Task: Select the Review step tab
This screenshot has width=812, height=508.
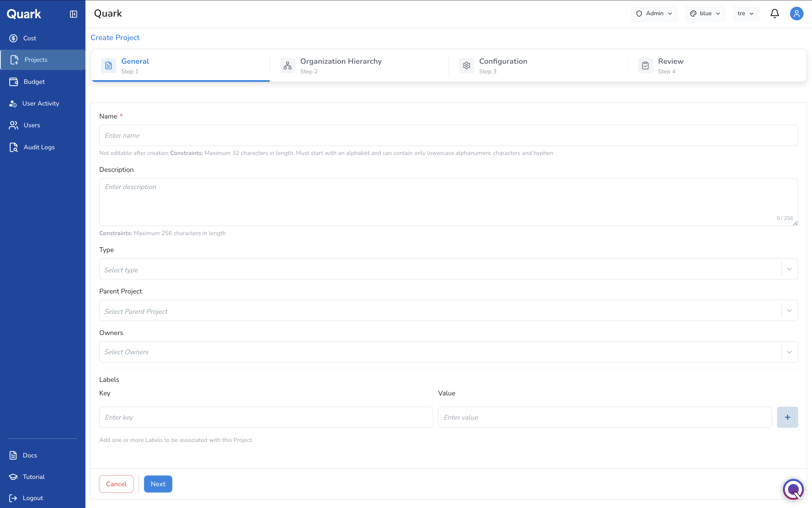Action: (x=717, y=65)
